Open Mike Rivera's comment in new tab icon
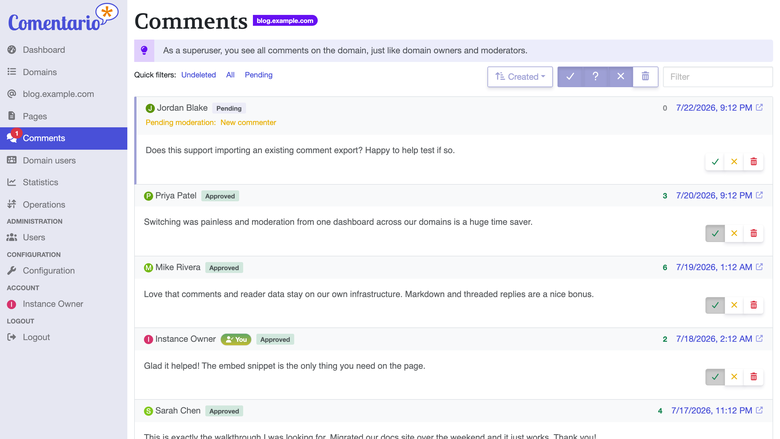 759,267
